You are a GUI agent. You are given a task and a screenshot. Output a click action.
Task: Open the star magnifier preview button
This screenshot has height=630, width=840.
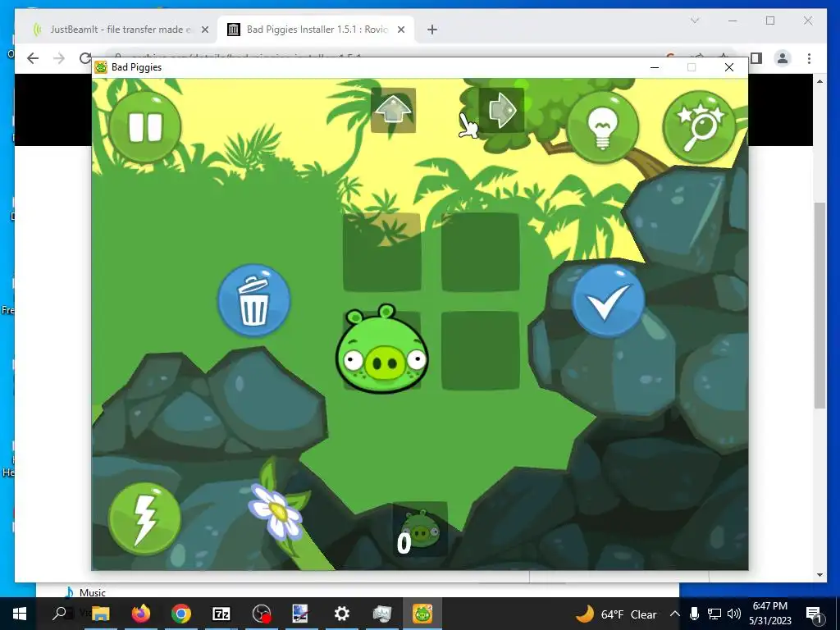point(699,127)
